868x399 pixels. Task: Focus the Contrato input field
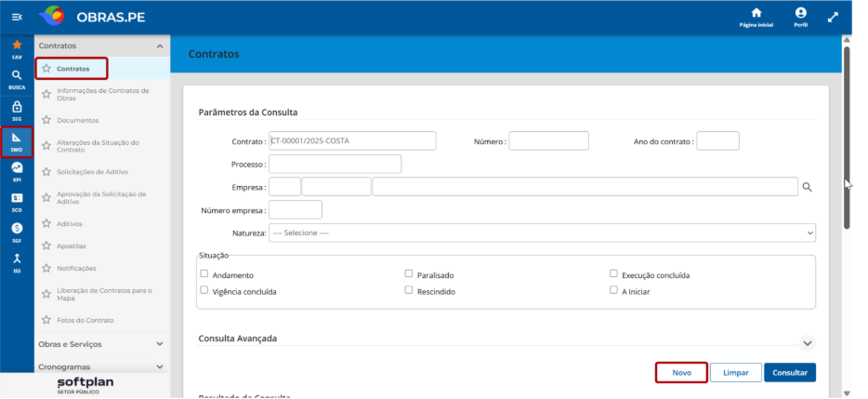click(352, 140)
